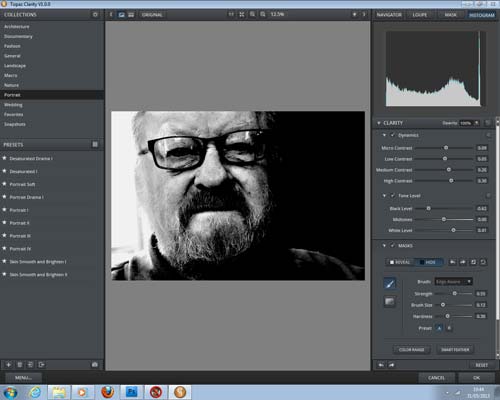Collapse the Clarity section triangle

(379, 123)
